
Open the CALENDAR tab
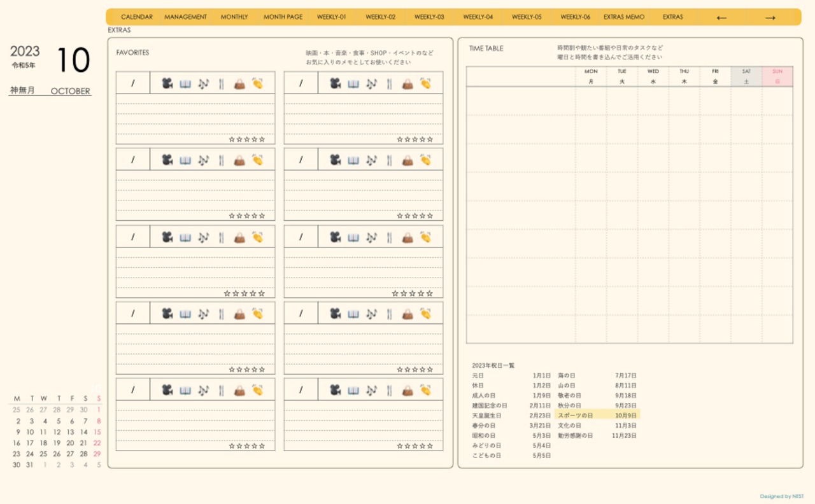(x=136, y=17)
